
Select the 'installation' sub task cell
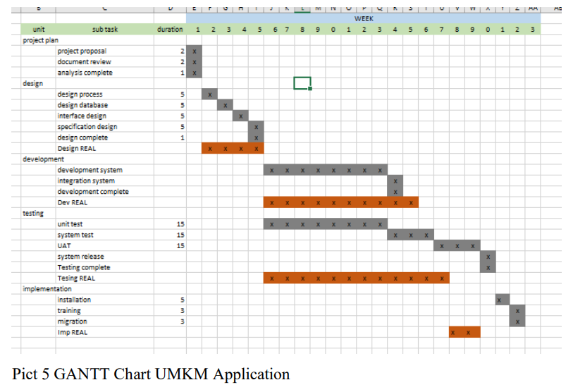click(x=105, y=300)
